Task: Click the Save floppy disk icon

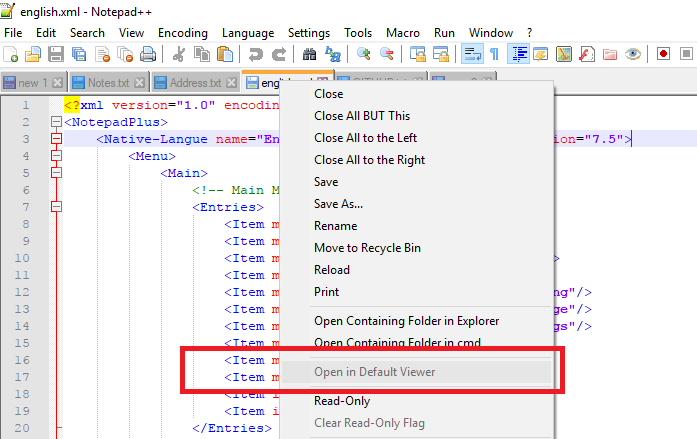Action: [56, 54]
